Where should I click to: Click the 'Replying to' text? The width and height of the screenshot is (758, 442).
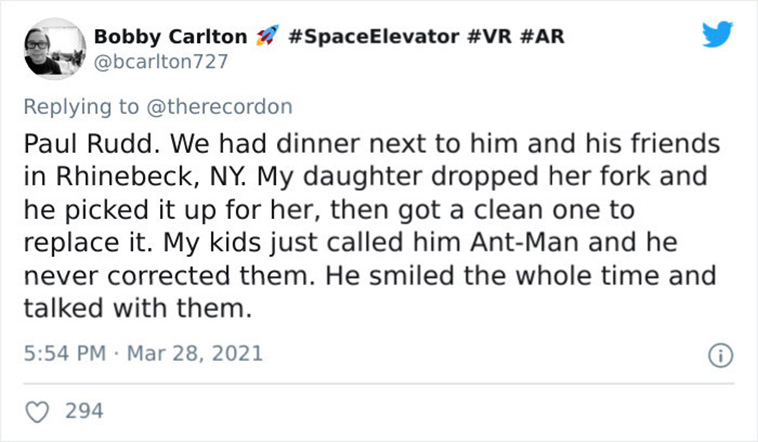(81, 106)
